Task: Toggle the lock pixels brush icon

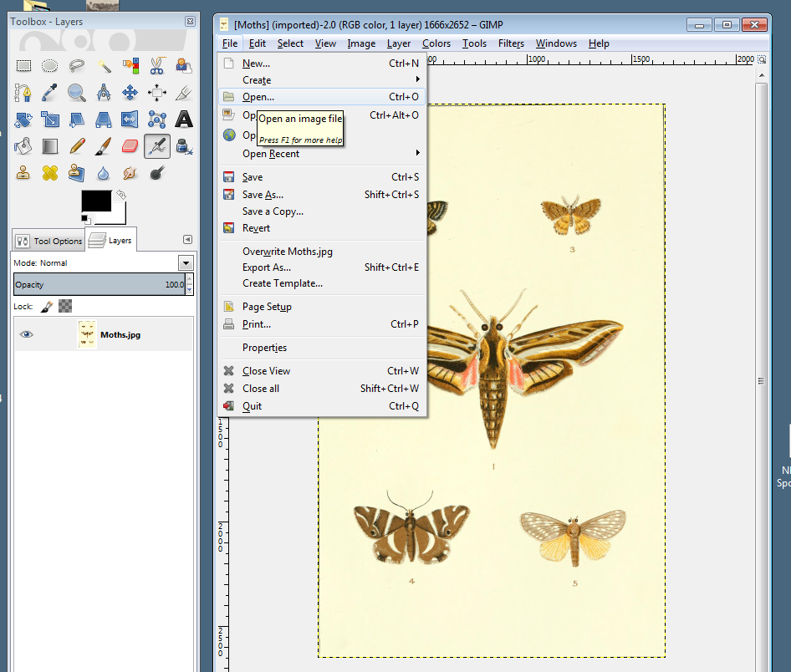Action: tap(47, 307)
